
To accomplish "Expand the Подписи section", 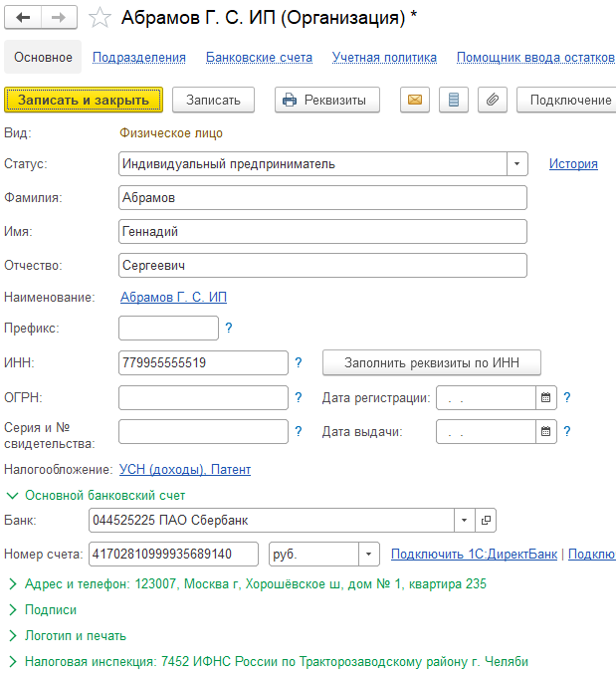I will click(x=13, y=610).
